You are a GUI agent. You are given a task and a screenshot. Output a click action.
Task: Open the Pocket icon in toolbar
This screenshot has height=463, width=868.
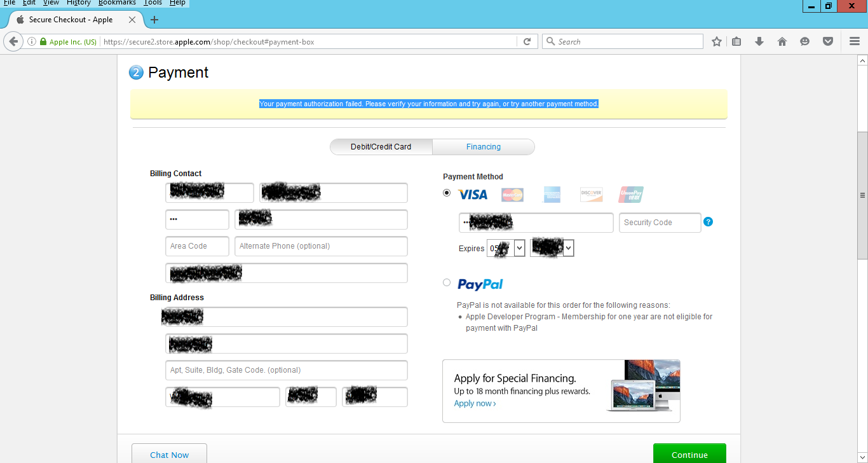[x=828, y=42]
